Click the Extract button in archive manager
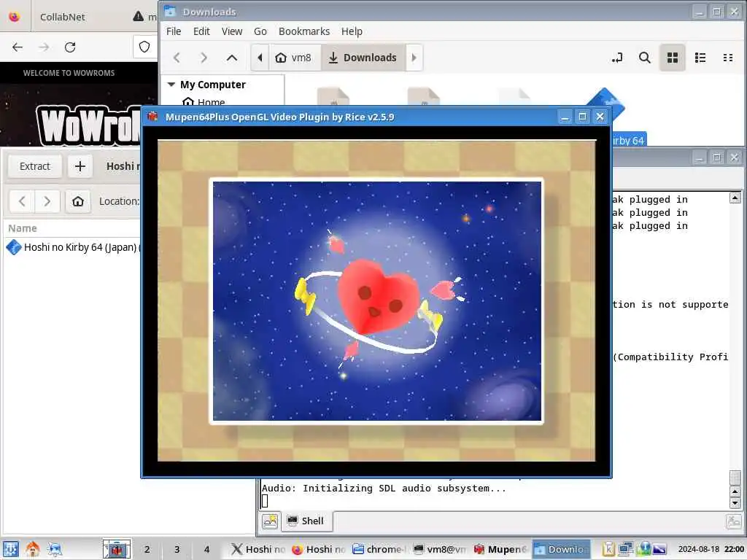This screenshot has width=747, height=560. (x=35, y=166)
